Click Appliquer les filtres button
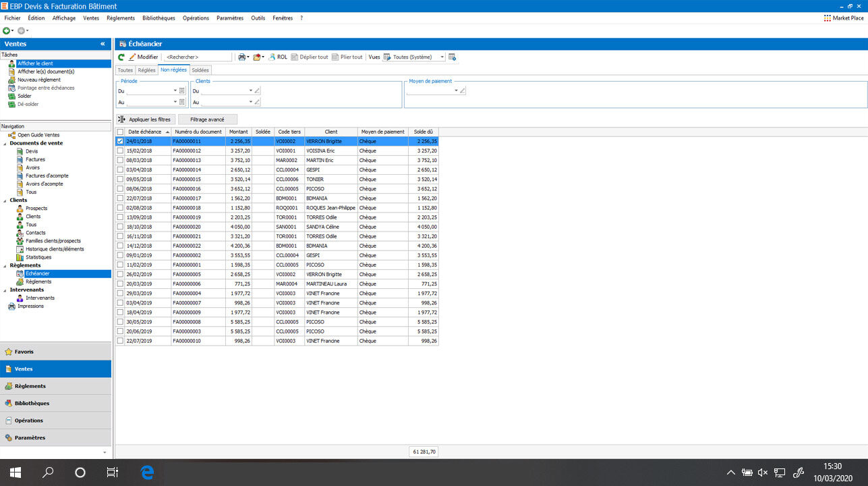Image resolution: width=868 pixels, height=486 pixels. (145, 119)
